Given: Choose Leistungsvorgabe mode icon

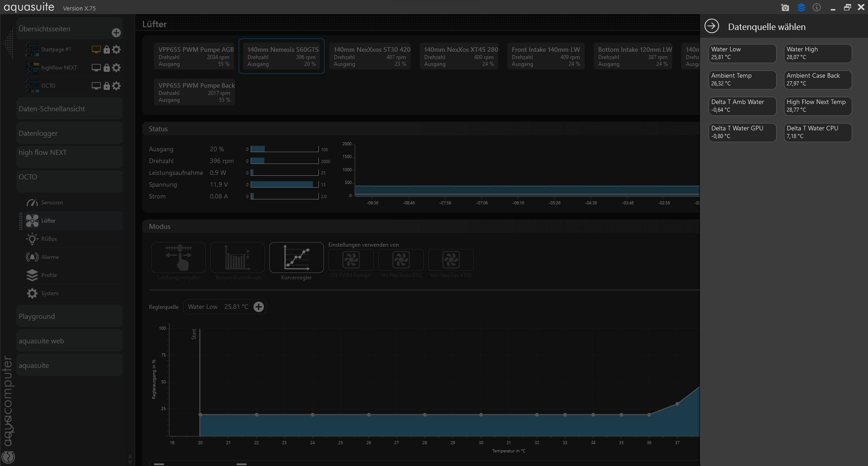Looking at the screenshot, I should point(179,258).
